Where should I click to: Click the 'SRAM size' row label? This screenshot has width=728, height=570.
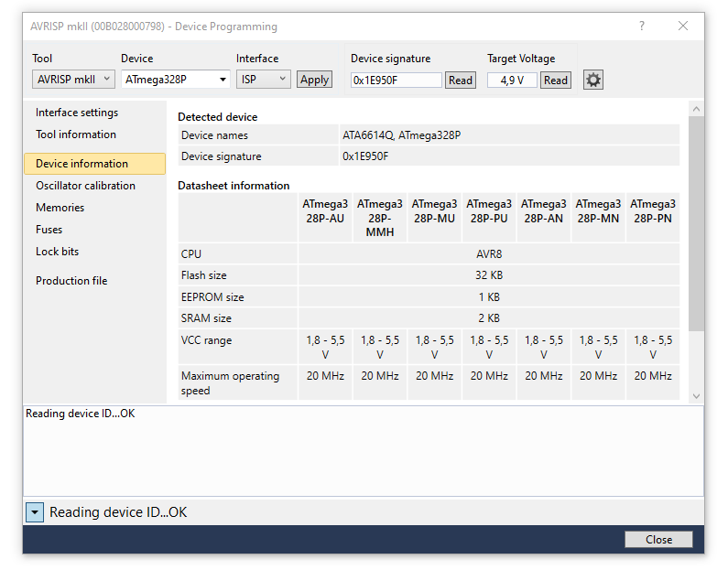206,318
